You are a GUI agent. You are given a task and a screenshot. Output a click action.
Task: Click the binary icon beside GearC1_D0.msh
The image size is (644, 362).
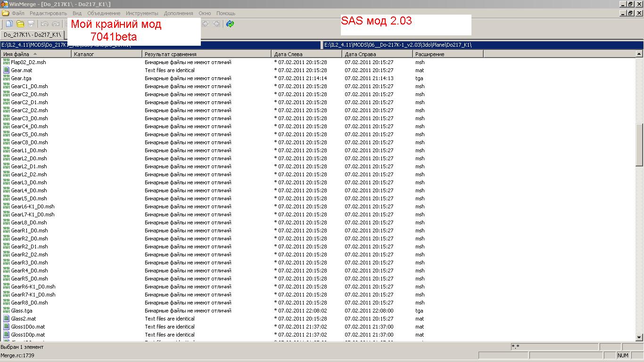tap(7, 86)
